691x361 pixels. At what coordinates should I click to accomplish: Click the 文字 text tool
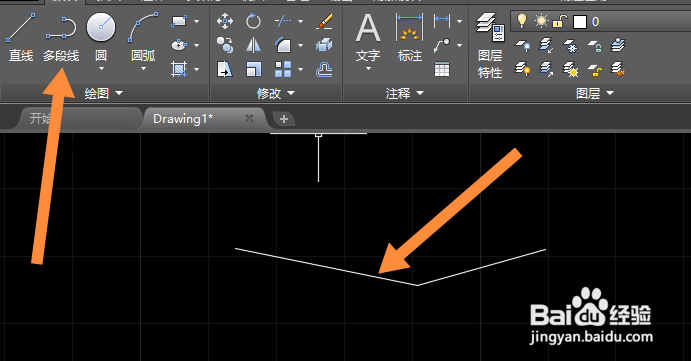368,37
